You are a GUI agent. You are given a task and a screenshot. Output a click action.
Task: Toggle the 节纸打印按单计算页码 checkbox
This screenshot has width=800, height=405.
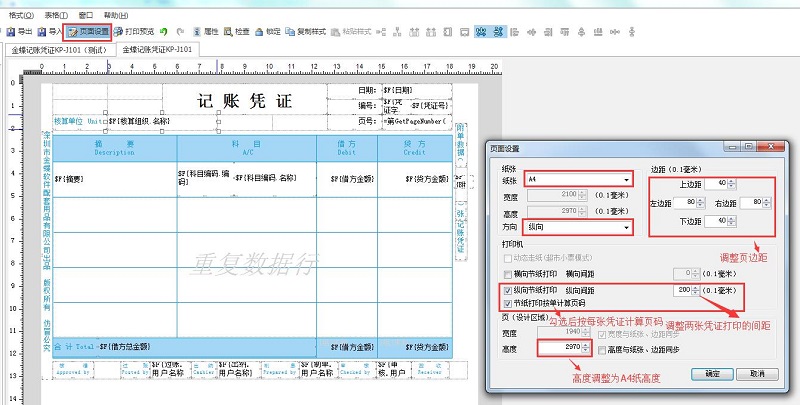pyautogui.click(x=510, y=303)
